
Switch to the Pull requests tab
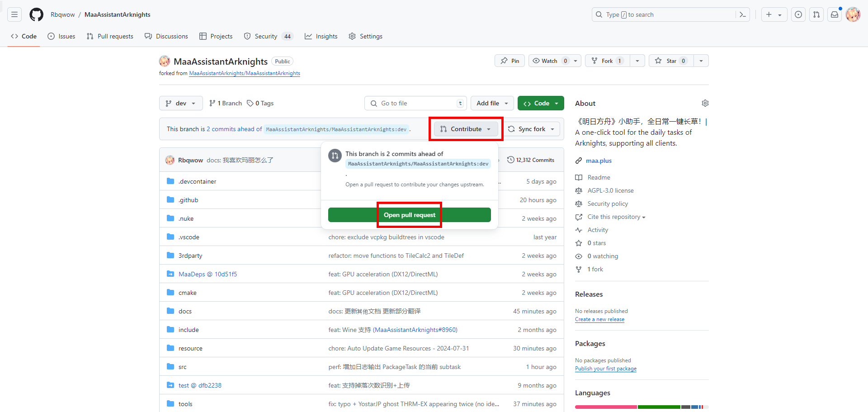110,36
